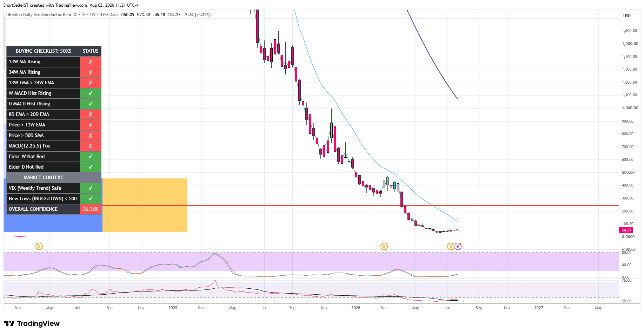The width and height of the screenshot is (644, 334).
Task: Click the low value L45.18
Action: (x=159, y=15)
